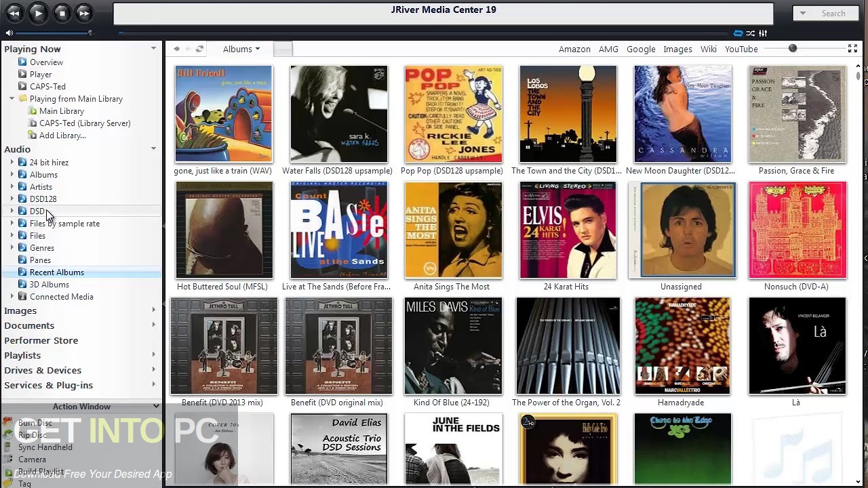Viewport: 868px width, 488px height.
Task: Mute audio with the speaker icon
Action: (9, 33)
